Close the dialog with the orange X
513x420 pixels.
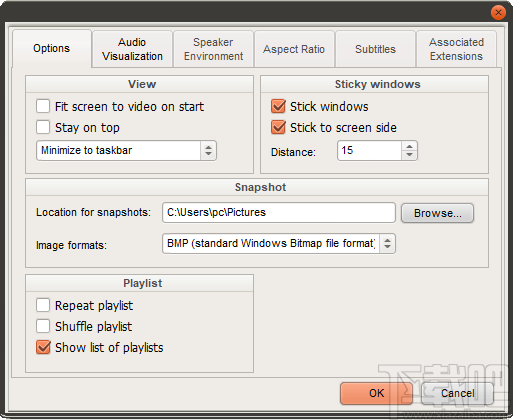tap(498, 13)
